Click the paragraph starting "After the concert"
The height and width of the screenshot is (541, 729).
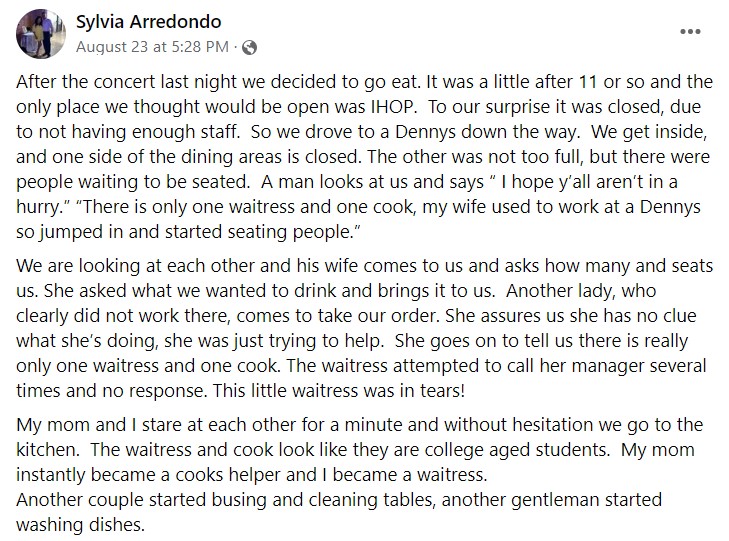click(x=364, y=157)
